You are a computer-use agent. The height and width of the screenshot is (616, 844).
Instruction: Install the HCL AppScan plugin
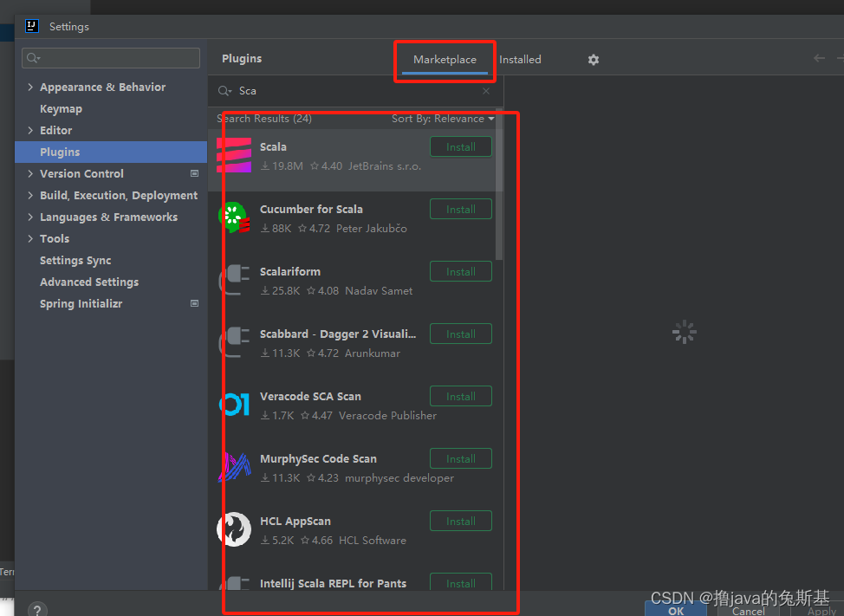click(461, 522)
